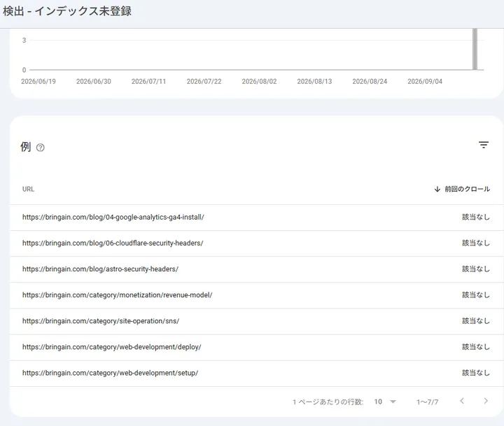This screenshot has height=426, width=504.
Task: Go to the next page arrow
Action: tap(486, 401)
